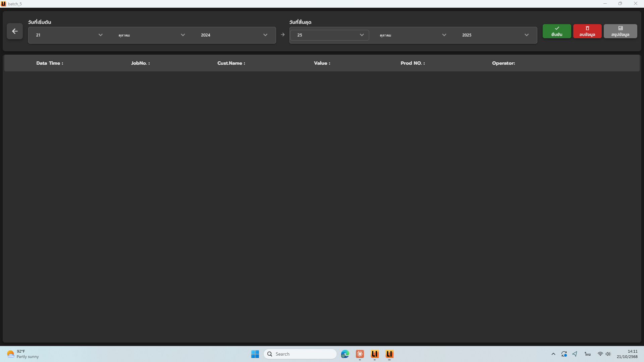The width and height of the screenshot is (644, 362).
Task: Open the end day dropdown showing 25
Action: coord(330,35)
